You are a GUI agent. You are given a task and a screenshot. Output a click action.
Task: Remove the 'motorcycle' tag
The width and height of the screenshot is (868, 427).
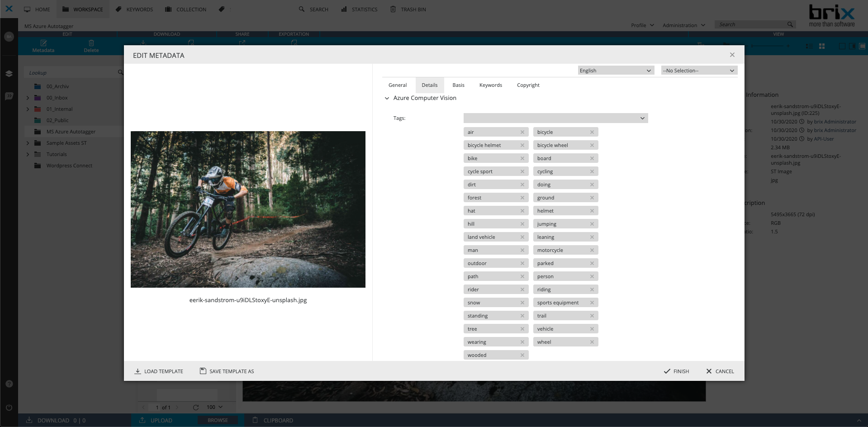592,250
